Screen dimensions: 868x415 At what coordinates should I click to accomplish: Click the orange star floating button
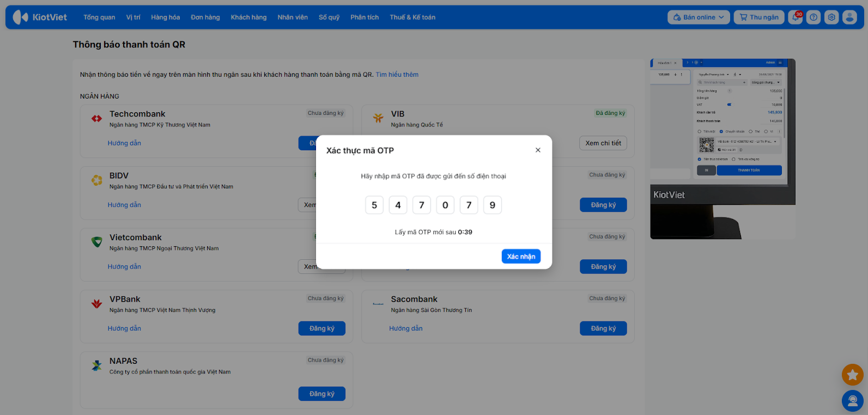tap(852, 375)
